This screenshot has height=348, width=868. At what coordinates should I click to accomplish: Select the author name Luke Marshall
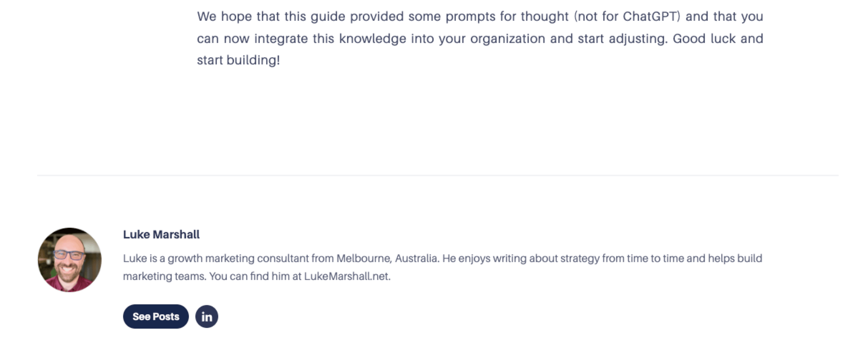[161, 234]
